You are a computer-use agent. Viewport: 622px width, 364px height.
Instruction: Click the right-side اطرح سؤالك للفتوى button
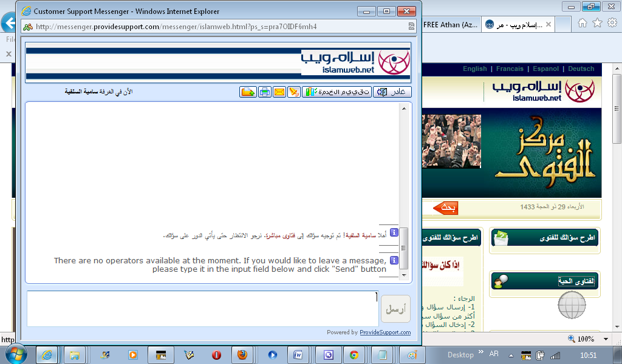coord(545,238)
